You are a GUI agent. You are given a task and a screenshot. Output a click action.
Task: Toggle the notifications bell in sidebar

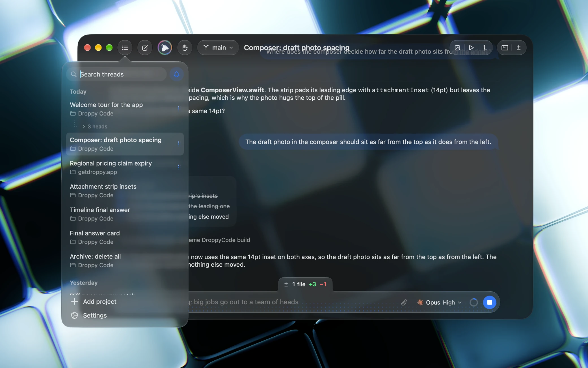[176, 74]
